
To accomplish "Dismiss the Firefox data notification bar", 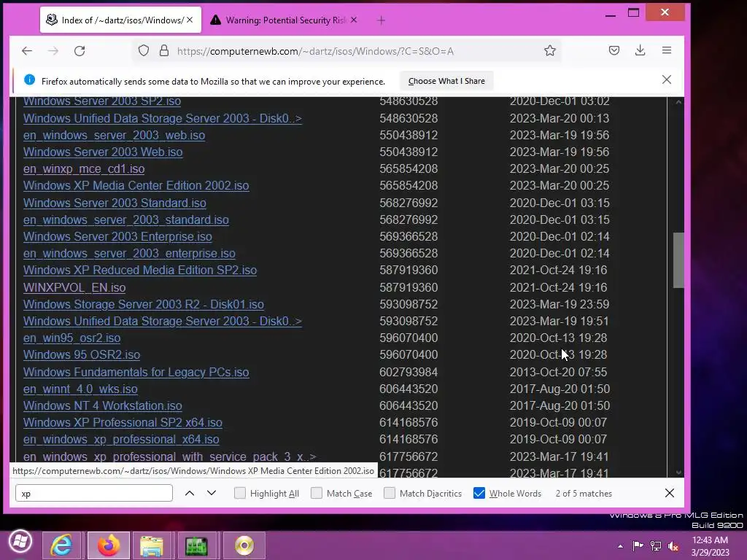I will (667, 79).
